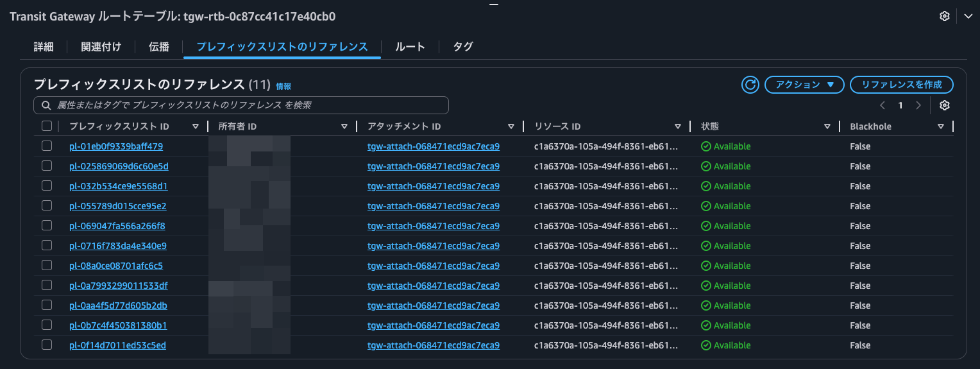Viewport: 980px width, 369px height.
Task: Go to next page arrow in pagination
Action: coord(918,105)
